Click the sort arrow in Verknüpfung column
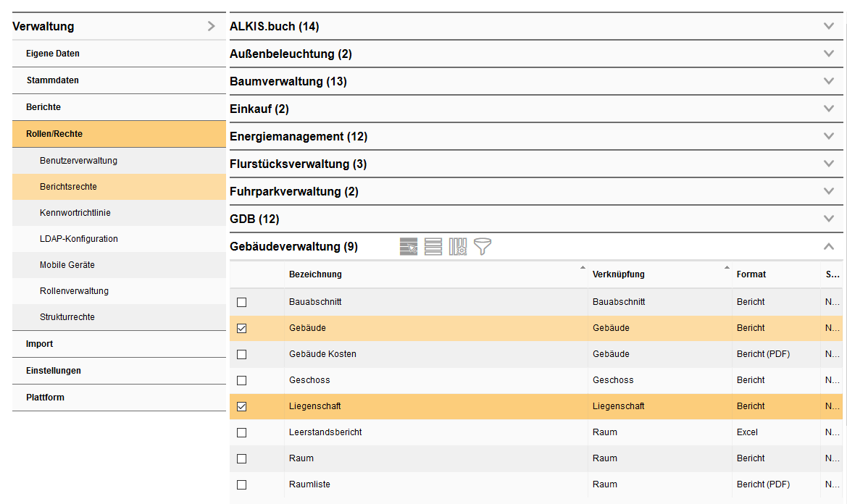This screenshot has width=847, height=504. point(727,268)
